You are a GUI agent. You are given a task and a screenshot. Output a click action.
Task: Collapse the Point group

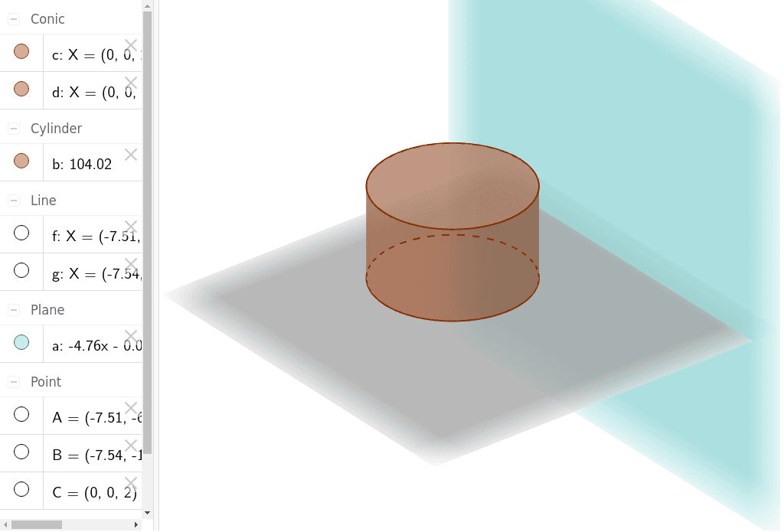[14, 382]
